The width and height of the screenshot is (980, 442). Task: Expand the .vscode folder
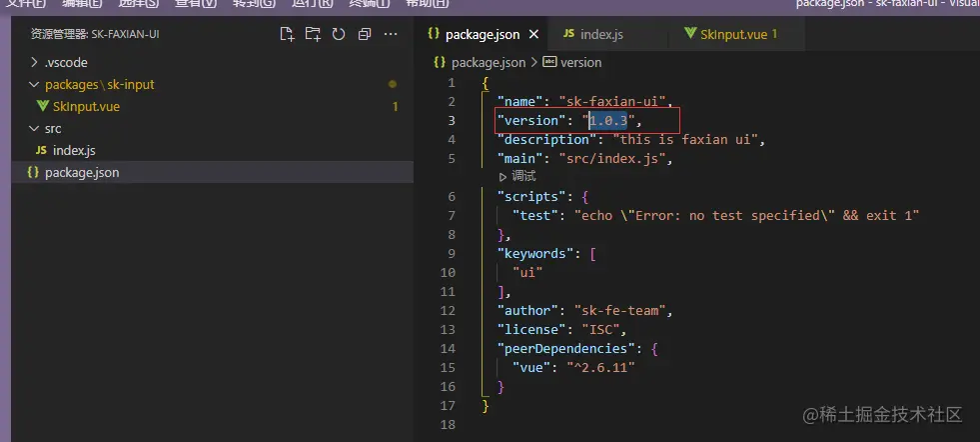(213, 63)
